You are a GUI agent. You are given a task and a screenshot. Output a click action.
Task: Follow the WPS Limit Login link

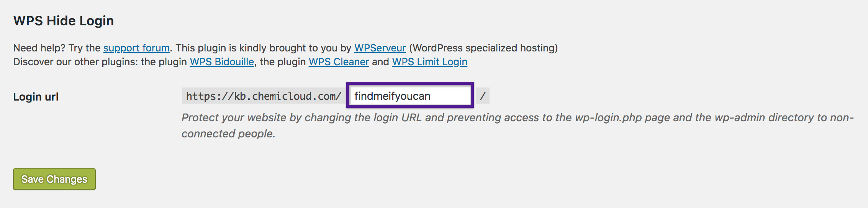[x=429, y=62]
